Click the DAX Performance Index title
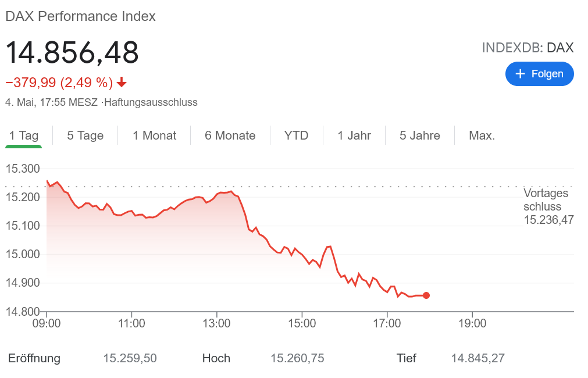Viewport: 588px width, 378px height. tap(80, 16)
